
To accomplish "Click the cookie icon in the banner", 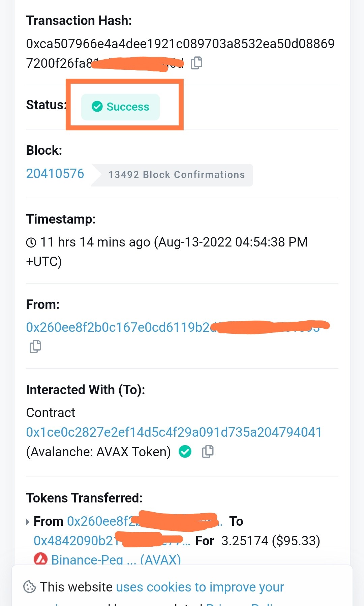I will click(30, 587).
